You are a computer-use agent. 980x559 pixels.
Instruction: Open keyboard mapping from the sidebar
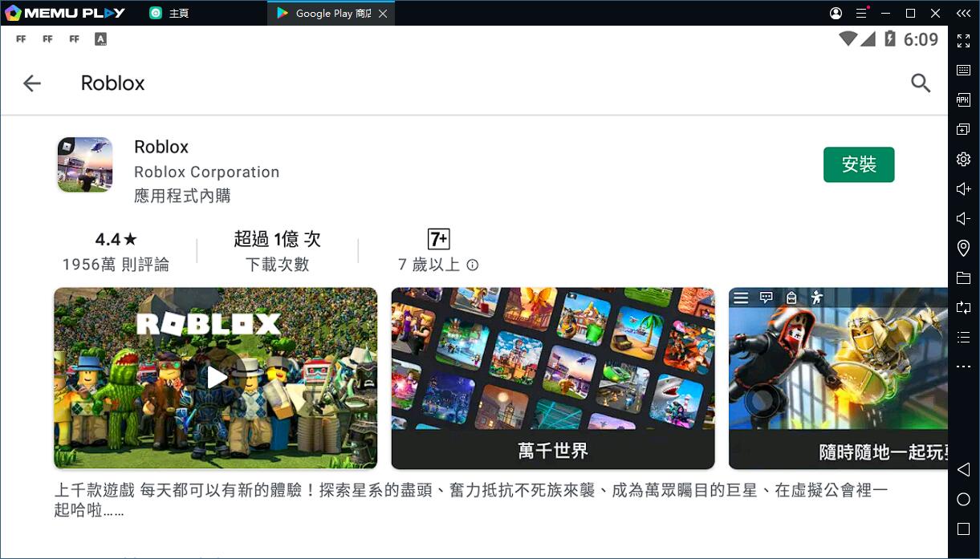963,70
